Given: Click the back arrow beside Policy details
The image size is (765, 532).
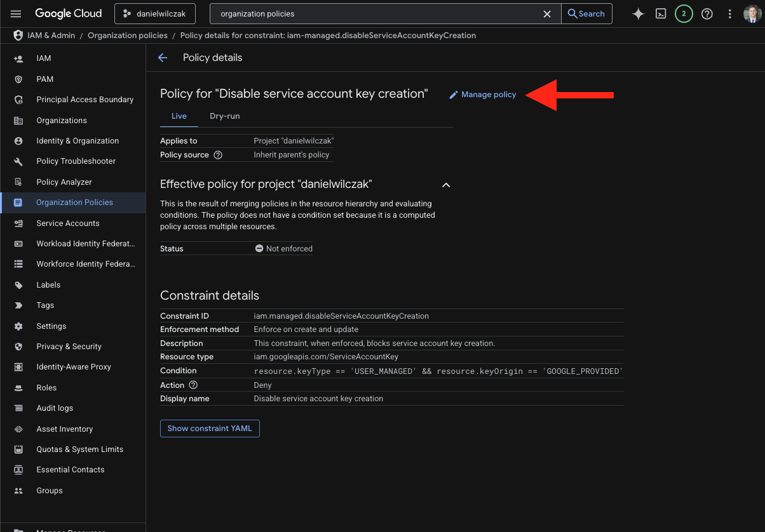Looking at the screenshot, I should tap(163, 58).
